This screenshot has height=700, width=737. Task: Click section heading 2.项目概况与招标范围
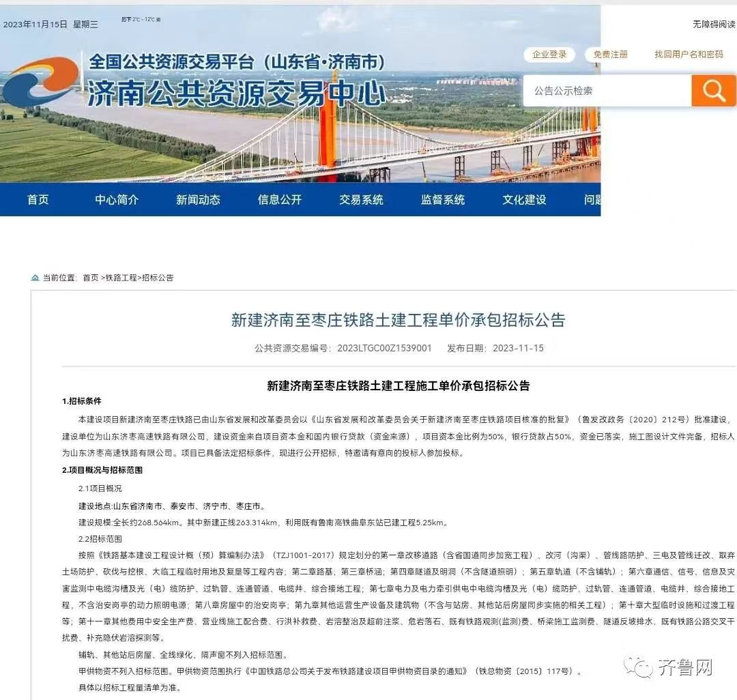pyautogui.click(x=102, y=470)
